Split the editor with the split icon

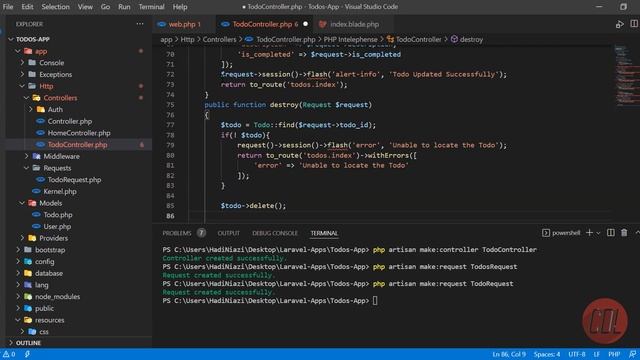coord(634,24)
